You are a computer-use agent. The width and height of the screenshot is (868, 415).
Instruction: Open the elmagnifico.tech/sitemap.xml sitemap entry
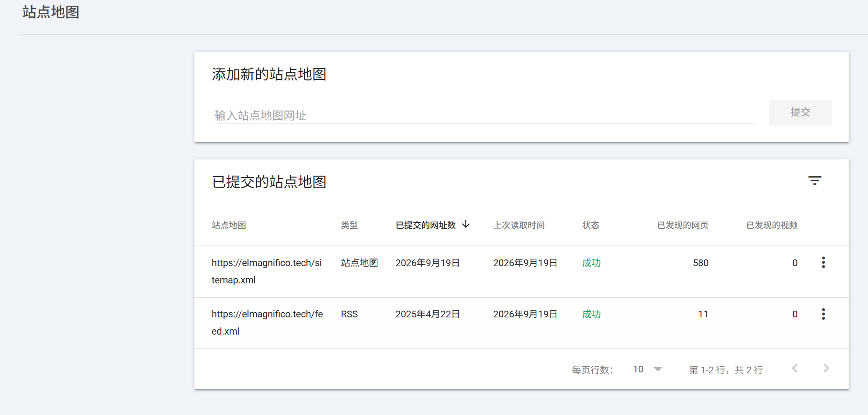(267, 271)
